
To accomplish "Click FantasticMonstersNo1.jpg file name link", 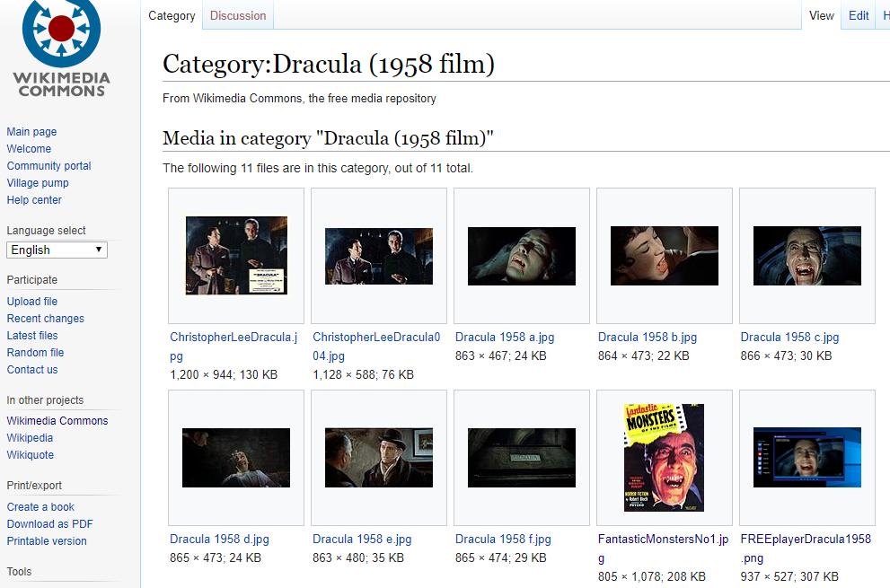I will (663, 549).
